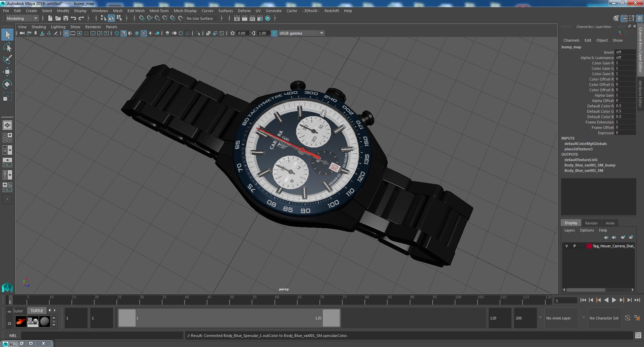Open the viewport Renderer menu

coord(93,27)
